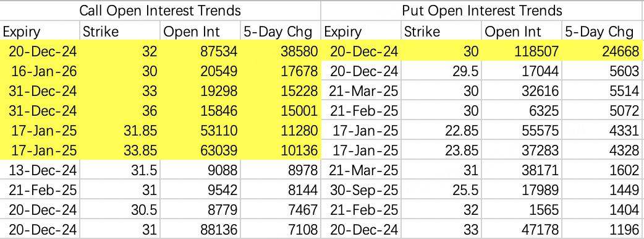Screen dimensions: 644x239
Task: Select the 13-Dec-24 expiry cell
Action: 40,170
